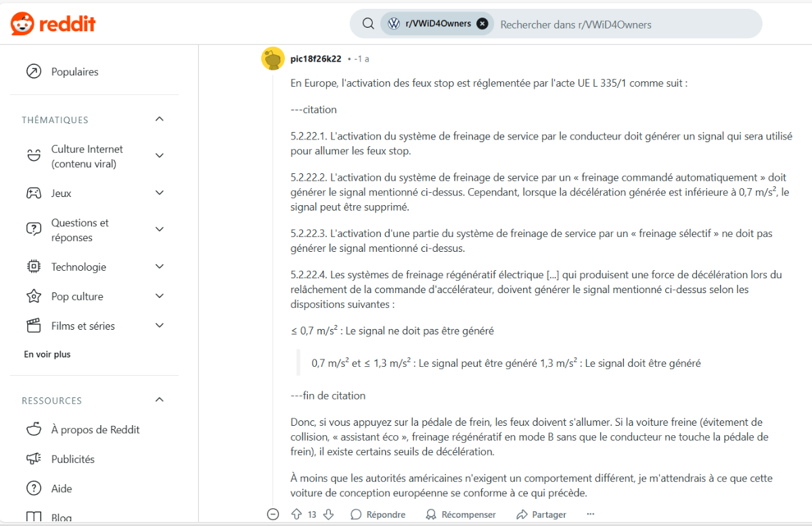Viewport: 812px width, 526px height.
Task: Open À propos de Reddit
Action: 94,429
